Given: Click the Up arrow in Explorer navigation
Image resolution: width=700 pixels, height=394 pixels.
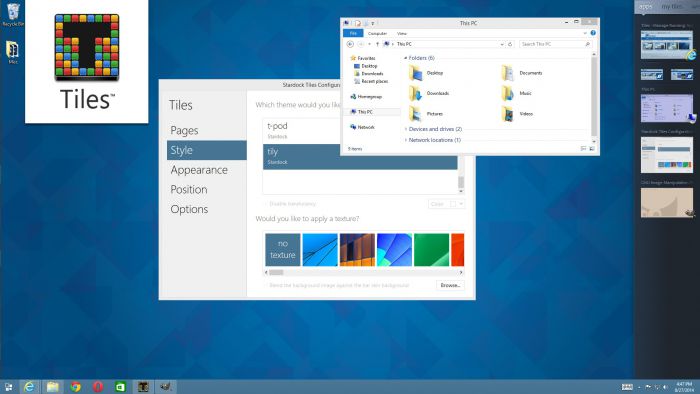Looking at the screenshot, I should tap(378, 44).
